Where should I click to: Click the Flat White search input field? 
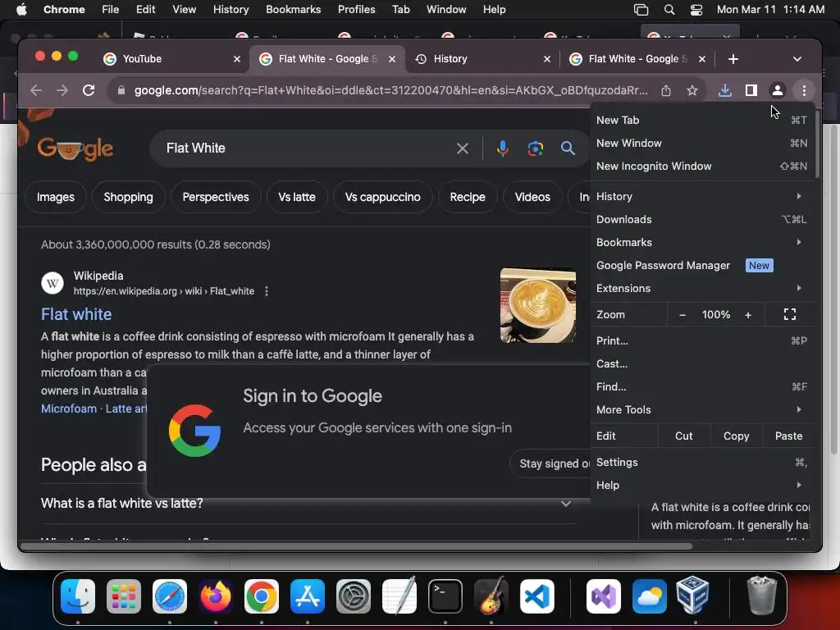pos(305,148)
